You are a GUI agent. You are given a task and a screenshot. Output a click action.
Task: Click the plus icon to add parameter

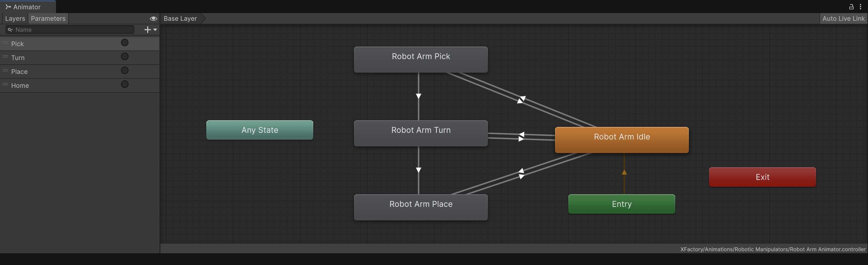[147, 30]
